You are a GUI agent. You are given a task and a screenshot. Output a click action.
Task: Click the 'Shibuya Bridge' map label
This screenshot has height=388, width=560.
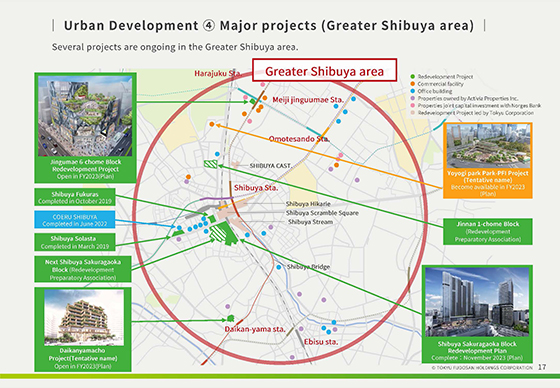pyautogui.click(x=309, y=267)
